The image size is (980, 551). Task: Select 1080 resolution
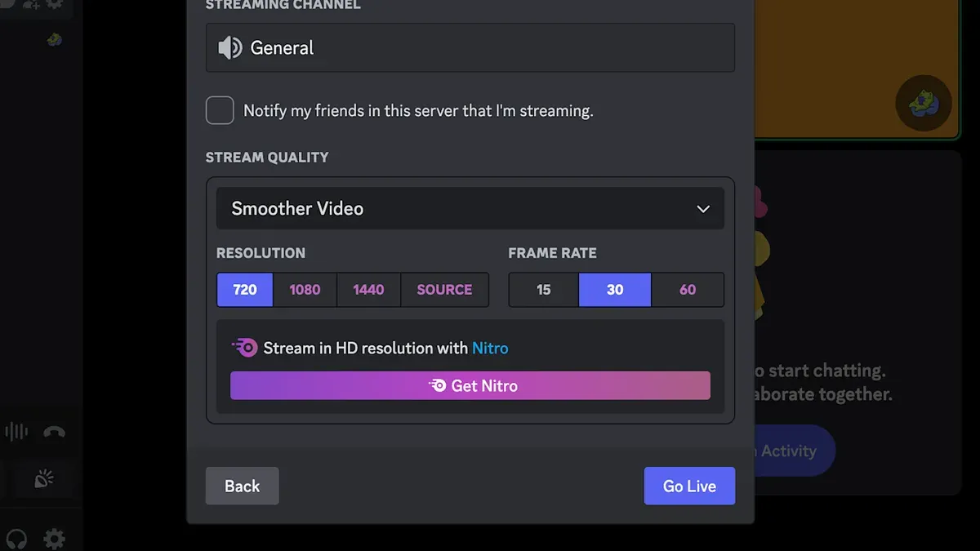pos(305,290)
